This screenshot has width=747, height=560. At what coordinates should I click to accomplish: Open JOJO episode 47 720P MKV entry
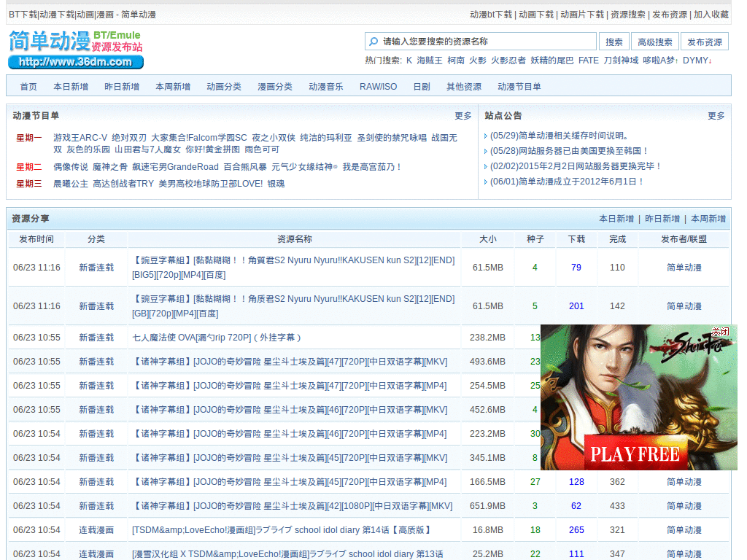(x=290, y=362)
